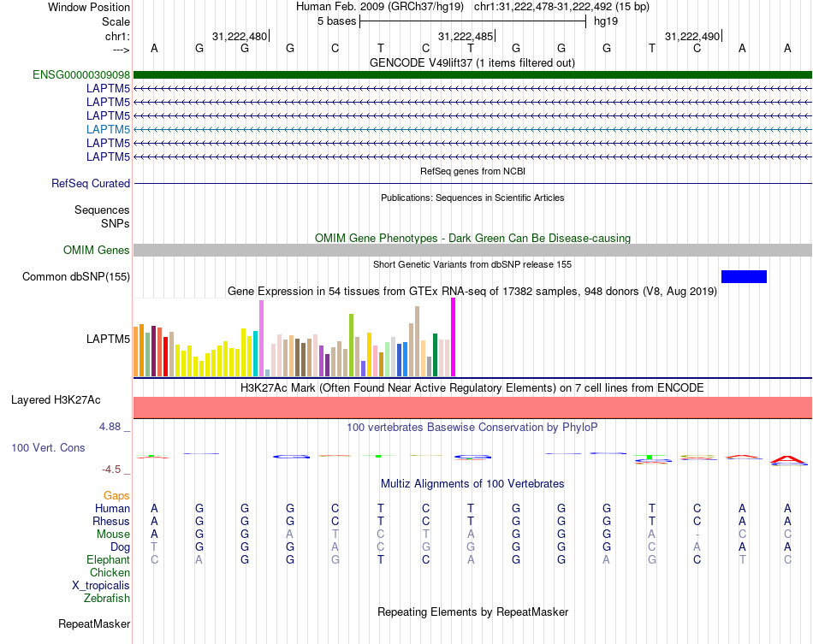This screenshot has height=644, width=813.
Task: Open the 'RefSeq genes from NCBI' track title
Action: (x=472, y=171)
